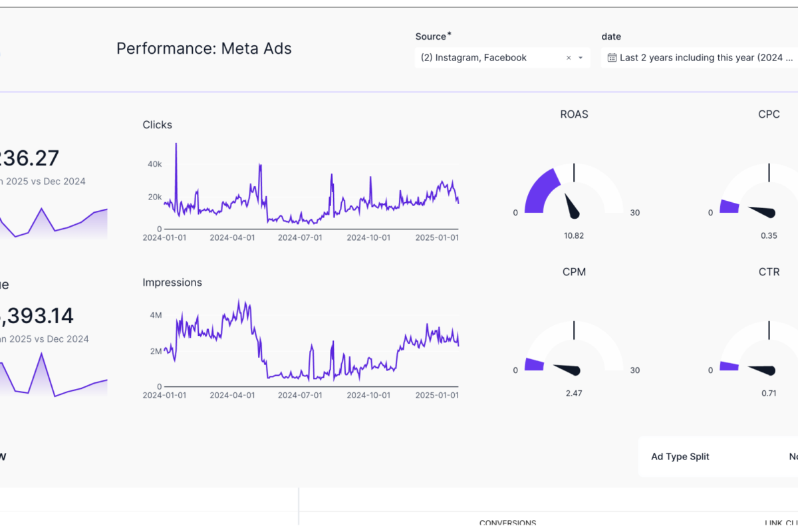
Task: Clear selected sources with the X icon
Action: [x=569, y=58]
